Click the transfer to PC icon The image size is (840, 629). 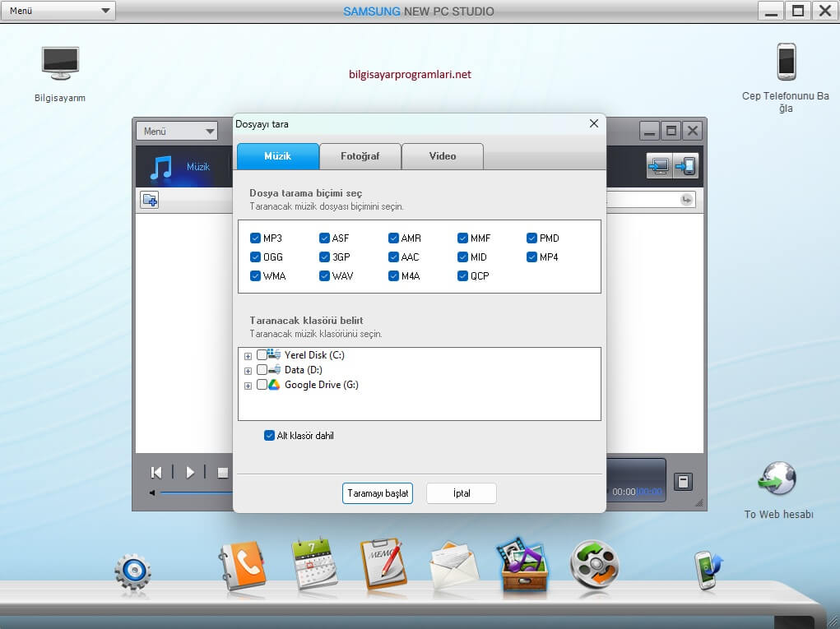click(x=658, y=166)
